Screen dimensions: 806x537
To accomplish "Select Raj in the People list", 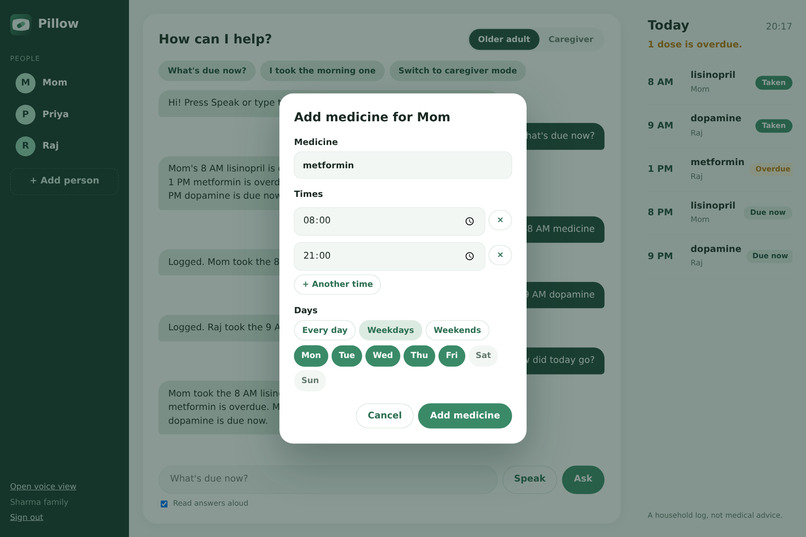I will pyautogui.click(x=64, y=146).
